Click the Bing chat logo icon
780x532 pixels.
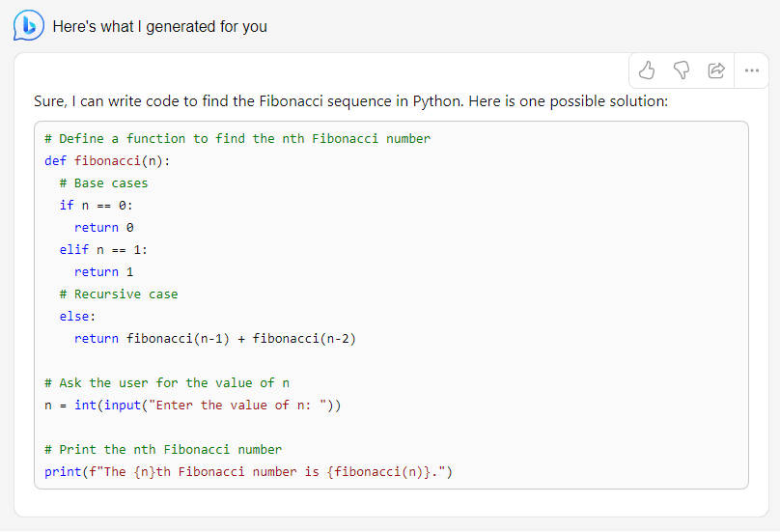pos(28,26)
